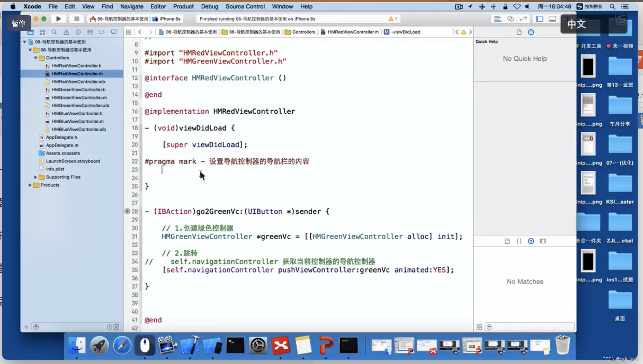Open the Controllers jump bar segment
The image size is (643, 364).
pyautogui.click(x=301, y=32)
